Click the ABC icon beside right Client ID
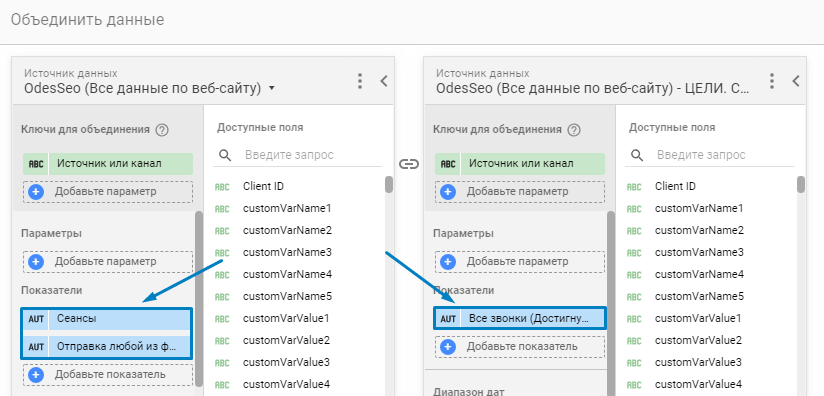The height and width of the screenshot is (396, 824). [634, 187]
